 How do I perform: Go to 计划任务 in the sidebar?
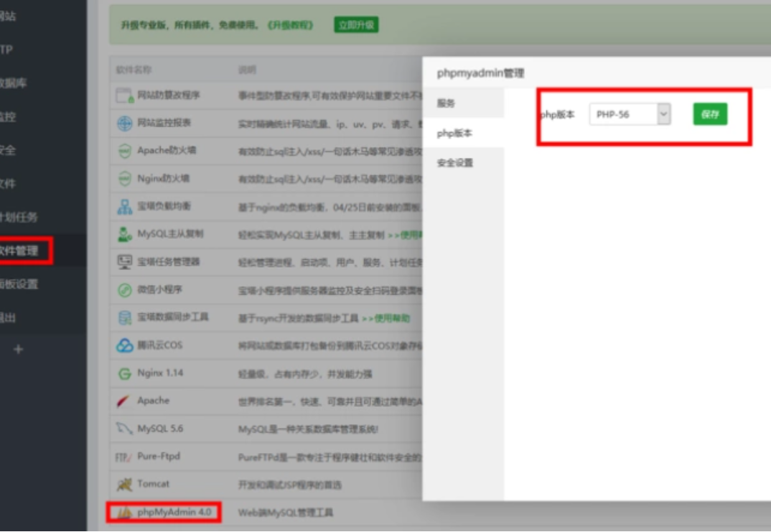(19, 217)
